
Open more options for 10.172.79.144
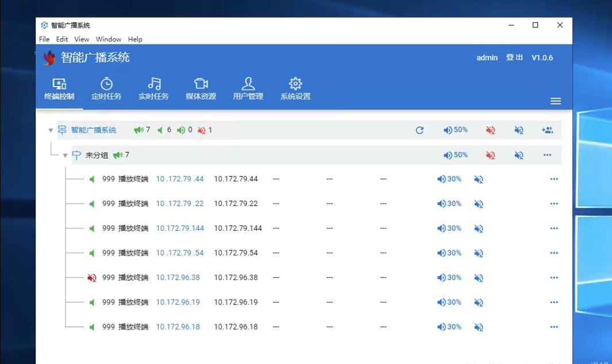[554, 229]
